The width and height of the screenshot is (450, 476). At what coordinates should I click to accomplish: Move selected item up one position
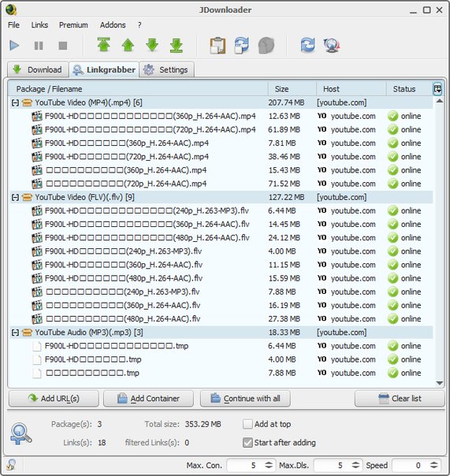point(128,45)
